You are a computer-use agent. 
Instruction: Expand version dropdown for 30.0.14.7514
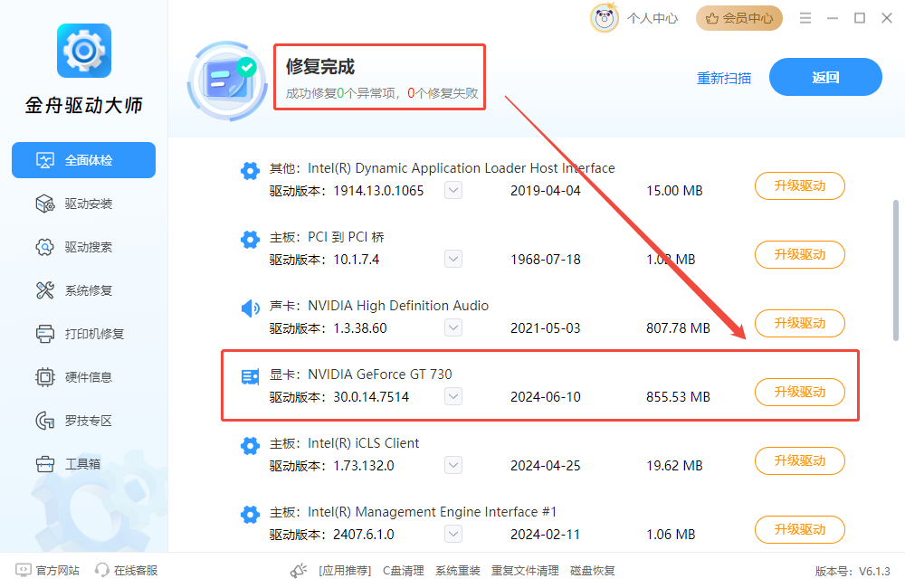[x=453, y=396]
